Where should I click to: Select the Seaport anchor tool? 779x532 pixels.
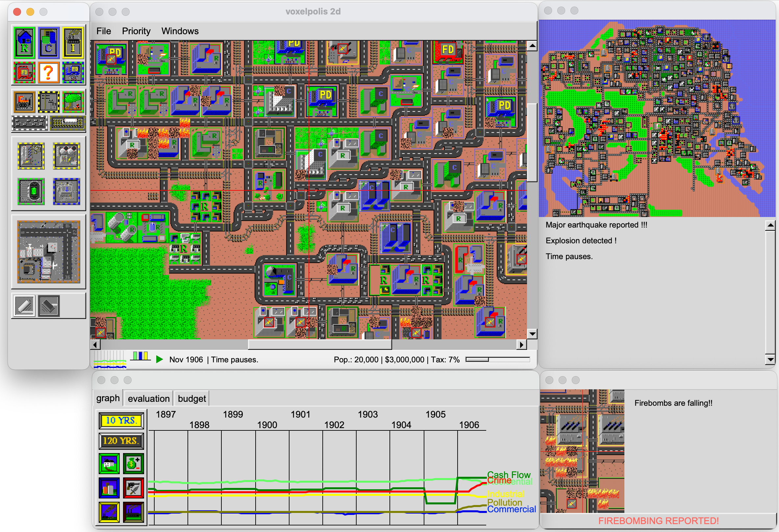coord(66,191)
